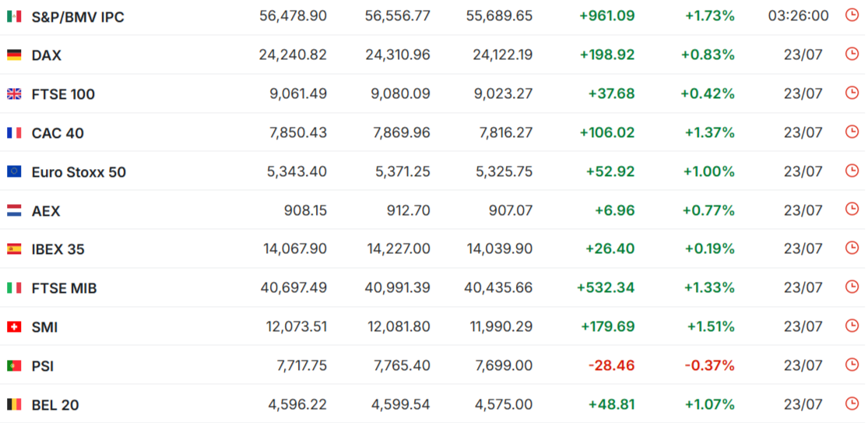Open the FTSE 100 index link
868x423 pixels.
pos(63,95)
